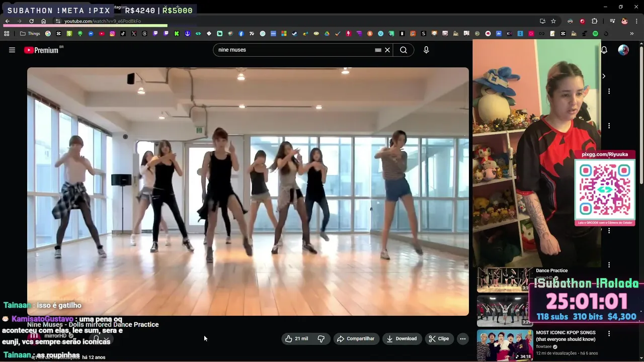This screenshot has width=644, height=362.
Task: Clear the 'nine muses' search text
Action: (387, 50)
